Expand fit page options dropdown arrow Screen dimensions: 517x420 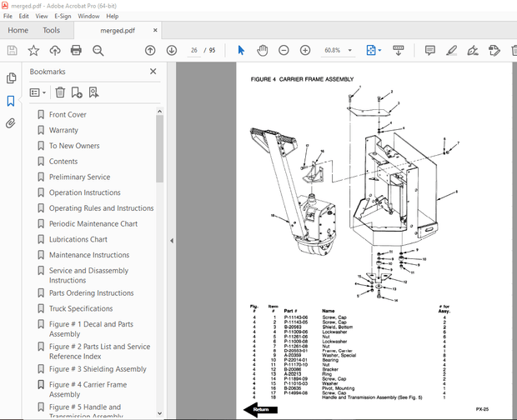[379, 50]
